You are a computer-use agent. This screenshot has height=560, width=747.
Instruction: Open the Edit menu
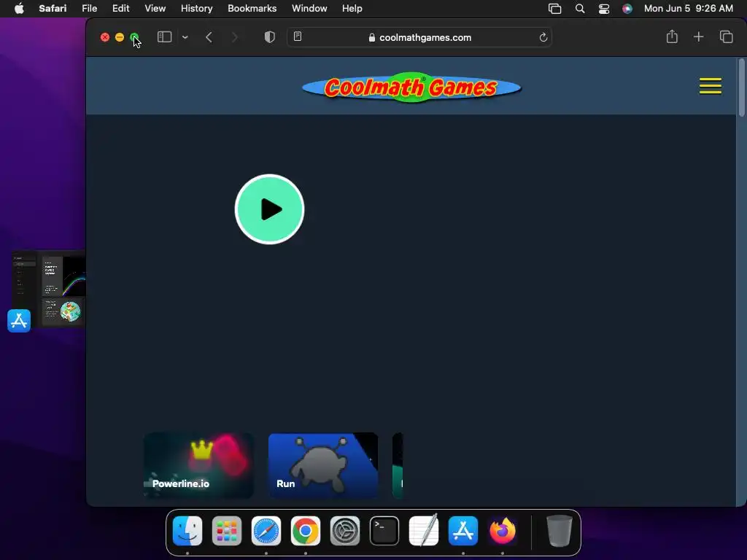click(x=120, y=9)
